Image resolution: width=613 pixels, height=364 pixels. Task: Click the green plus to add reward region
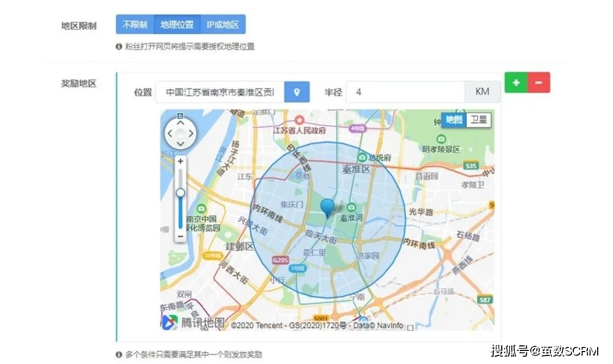click(516, 82)
